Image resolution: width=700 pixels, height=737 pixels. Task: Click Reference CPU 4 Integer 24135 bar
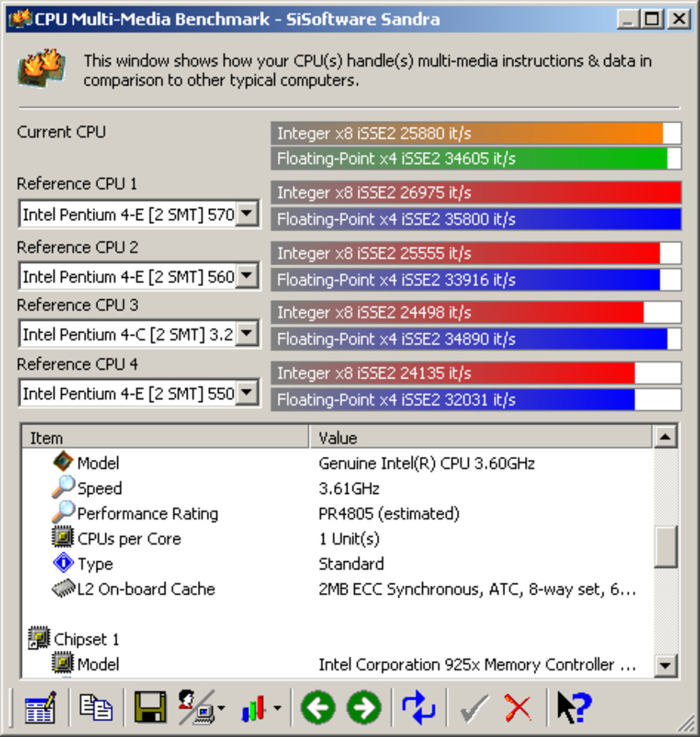tap(476, 373)
